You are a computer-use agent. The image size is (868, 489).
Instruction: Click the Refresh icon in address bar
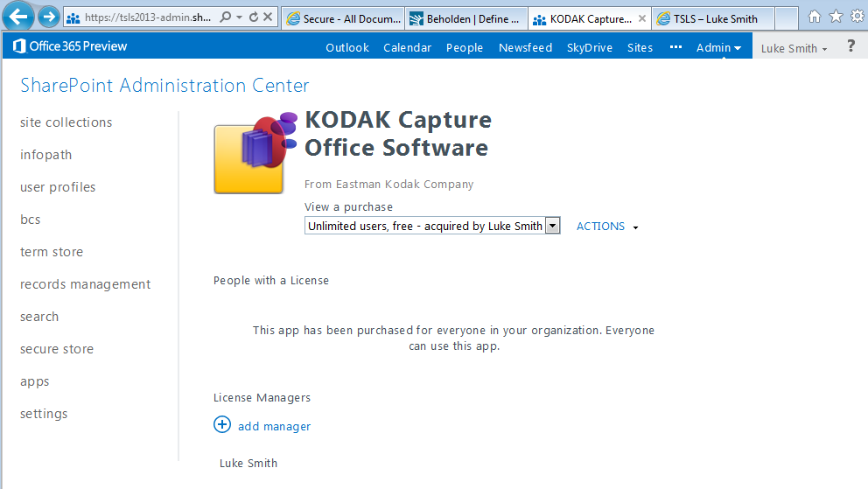[x=254, y=17]
